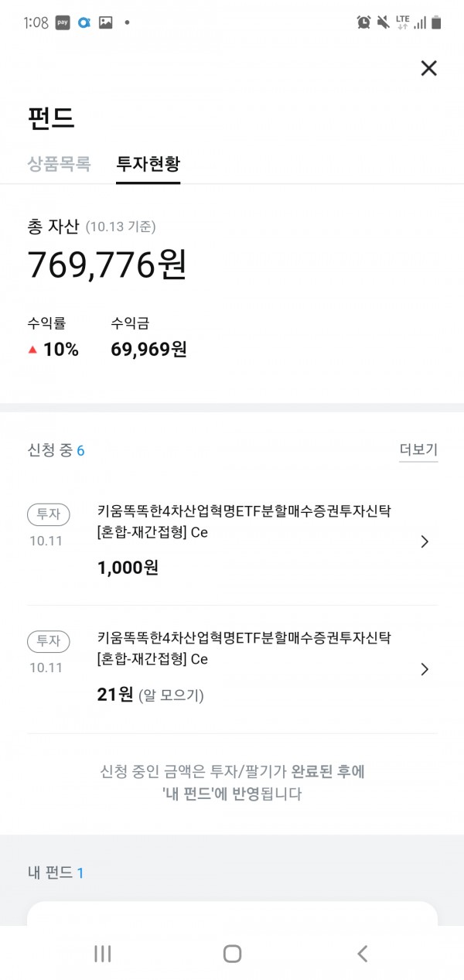Tap the total asset amount 769,776원

tap(107, 265)
